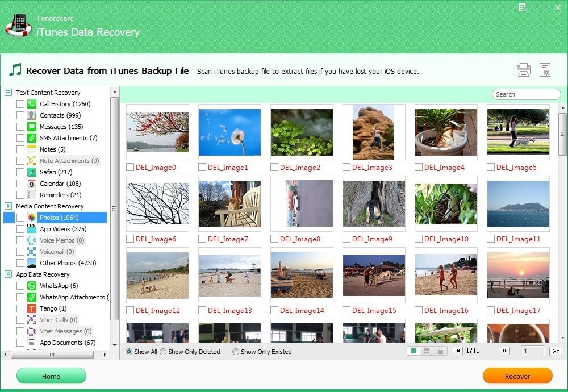Select the DEL_Image11 sea island thumbnail

coord(518,203)
